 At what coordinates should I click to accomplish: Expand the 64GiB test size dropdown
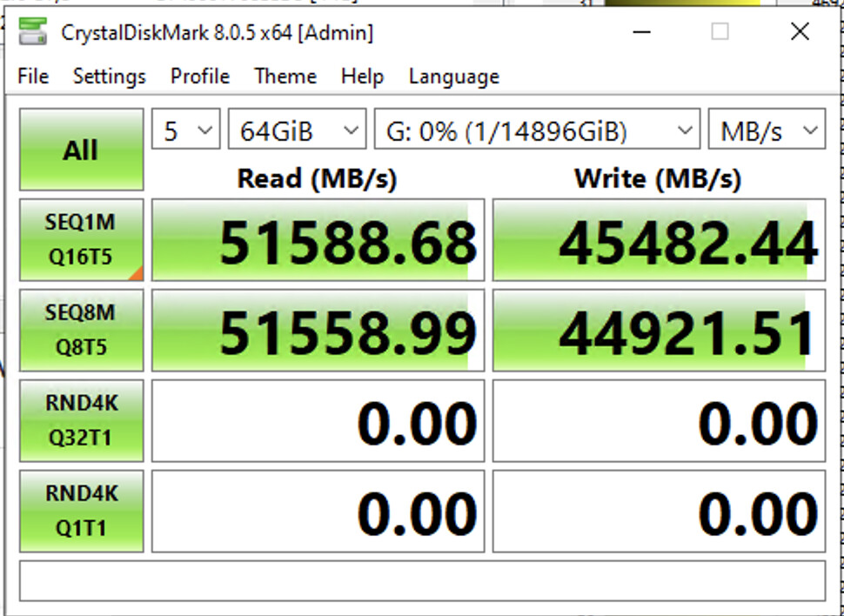[297, 131]
